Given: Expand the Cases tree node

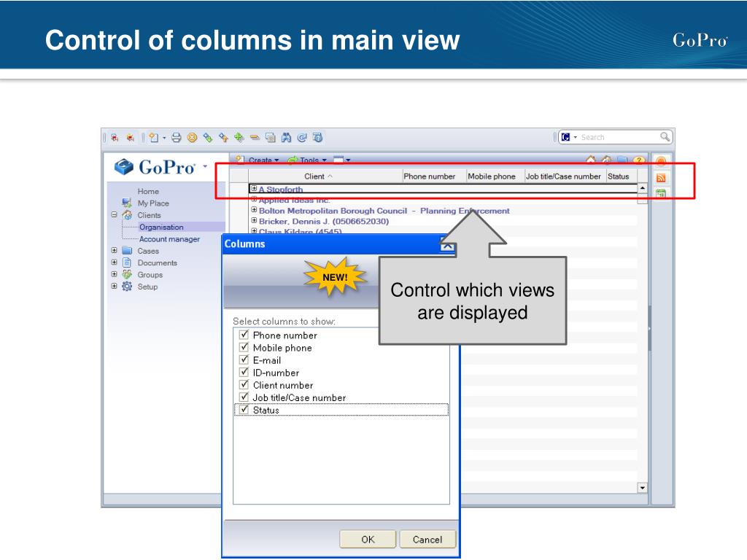Looking at the screenshot, I should click(114, 250).
